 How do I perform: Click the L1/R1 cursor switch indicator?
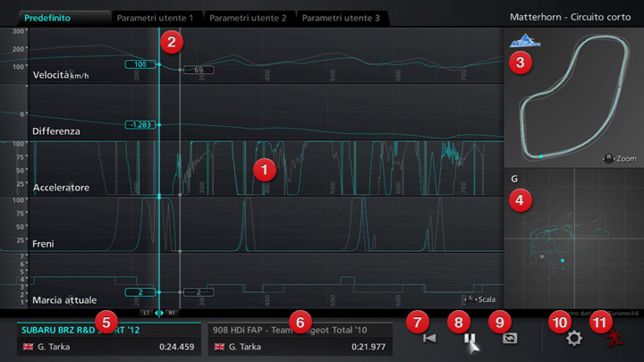pos(159,313)
